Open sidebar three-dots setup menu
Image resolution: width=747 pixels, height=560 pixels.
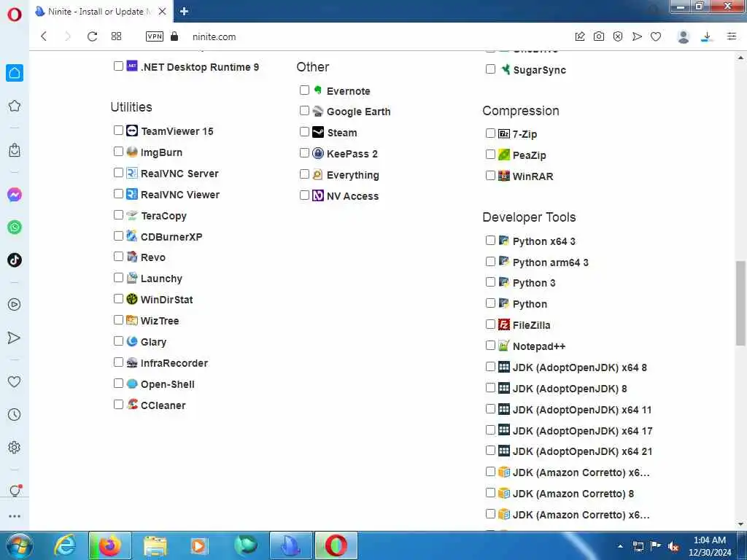point(15,516)
